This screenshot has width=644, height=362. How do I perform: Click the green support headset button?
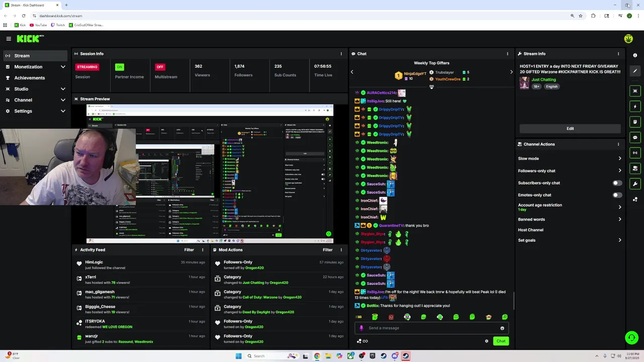(631, 337)
